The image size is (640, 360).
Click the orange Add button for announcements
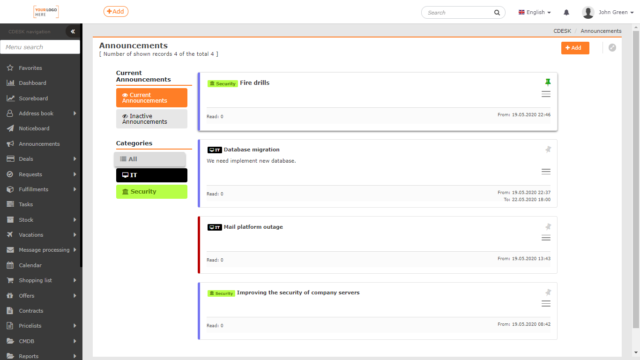(x=575, y=48)
